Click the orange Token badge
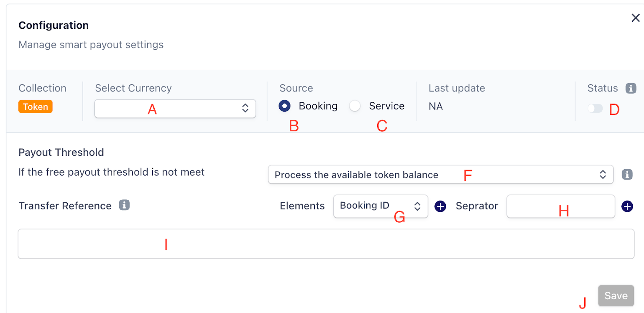Viewport: 644px width, 313px height. (x=36, y=107)
